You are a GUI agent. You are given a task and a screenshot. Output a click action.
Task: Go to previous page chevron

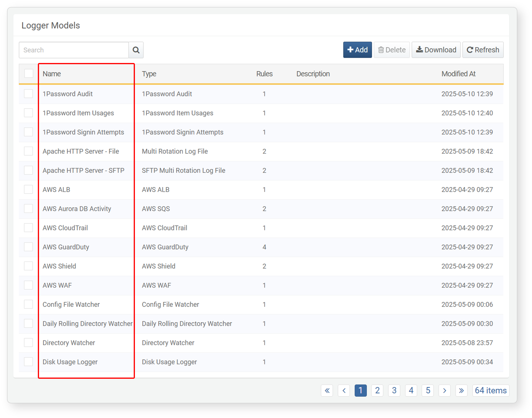pos(344,390)
